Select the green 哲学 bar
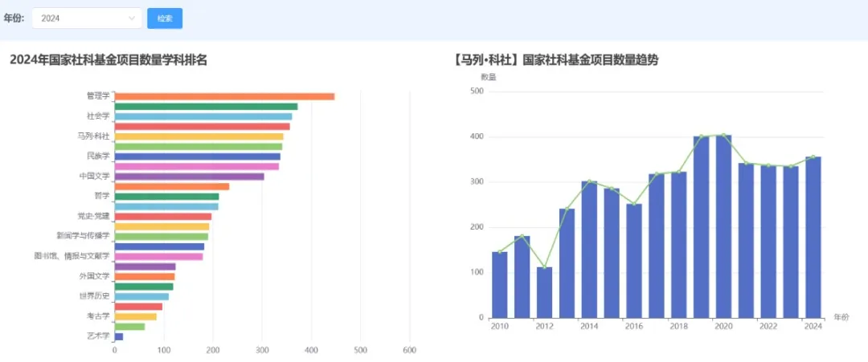Viewport: 868px width, 362px height. point(166,197)
